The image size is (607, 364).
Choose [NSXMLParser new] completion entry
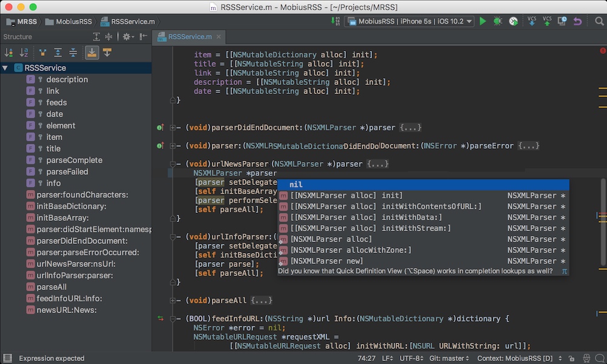point(423,261)
